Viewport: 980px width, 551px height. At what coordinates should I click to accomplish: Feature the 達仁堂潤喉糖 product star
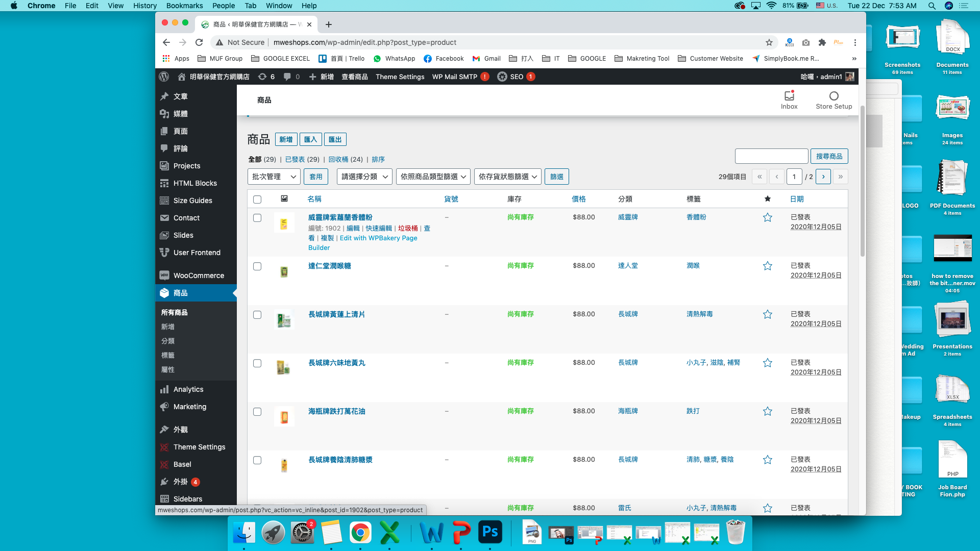pos(767,266)
